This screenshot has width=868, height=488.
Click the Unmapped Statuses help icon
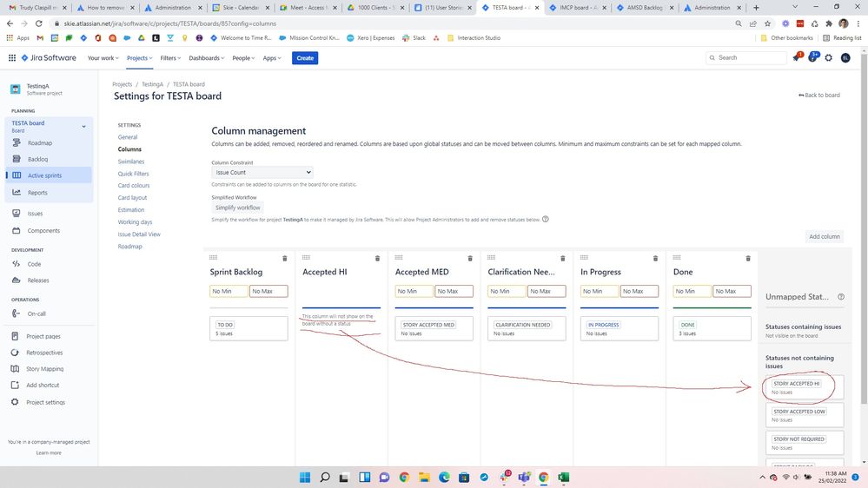[x=841, y=297]
